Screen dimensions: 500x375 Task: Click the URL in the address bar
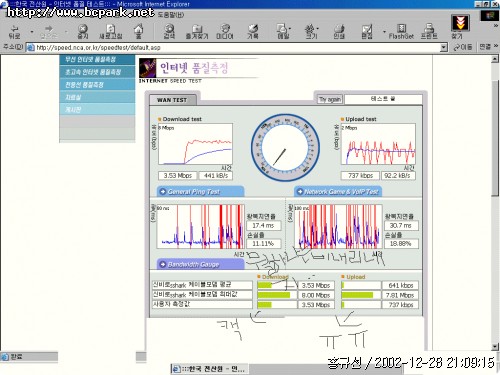coord(98,47)
